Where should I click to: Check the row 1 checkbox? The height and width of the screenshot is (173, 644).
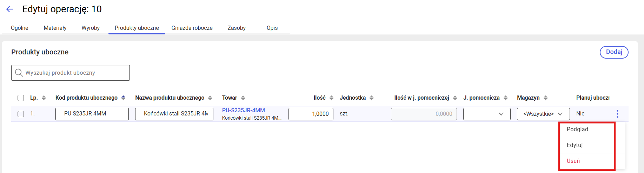click(x=21, y=114)
